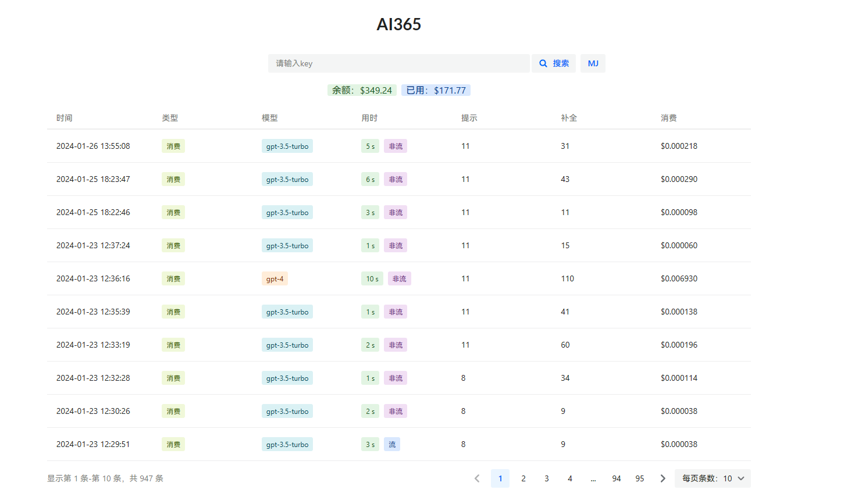Click the search magnifier icon
The width and height of the screenshot is (844, 504).
click(543, 63)
